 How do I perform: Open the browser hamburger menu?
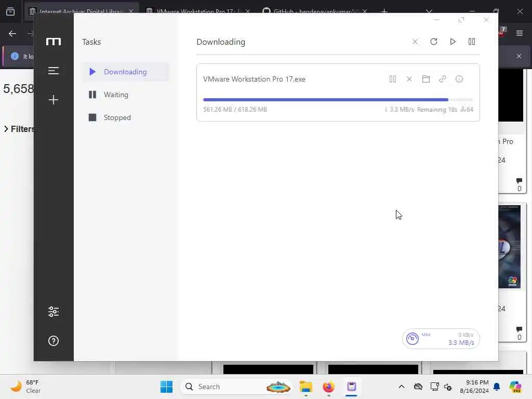pos(520,33)
